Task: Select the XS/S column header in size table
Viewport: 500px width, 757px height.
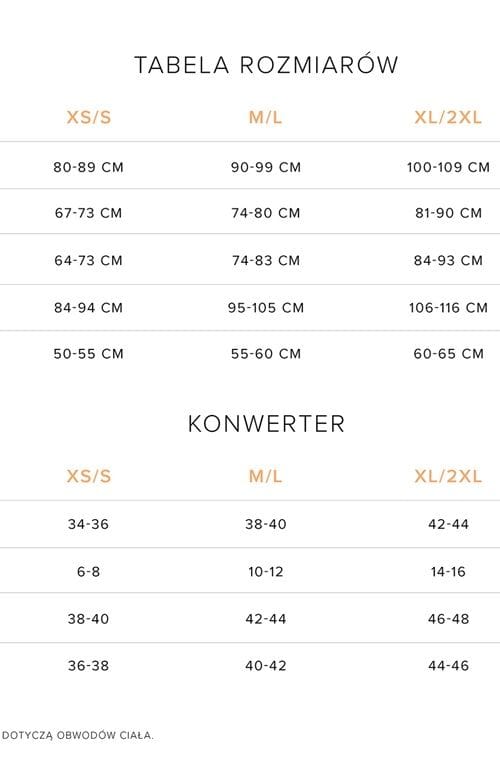Action: coord(89,117)
